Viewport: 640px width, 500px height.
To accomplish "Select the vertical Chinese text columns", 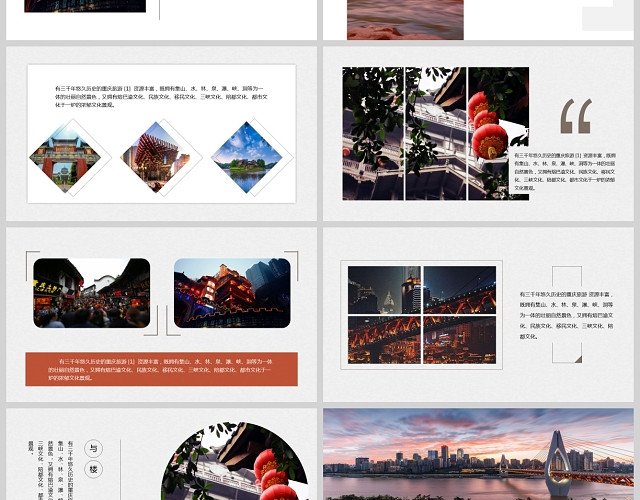I will pos(50,470).
